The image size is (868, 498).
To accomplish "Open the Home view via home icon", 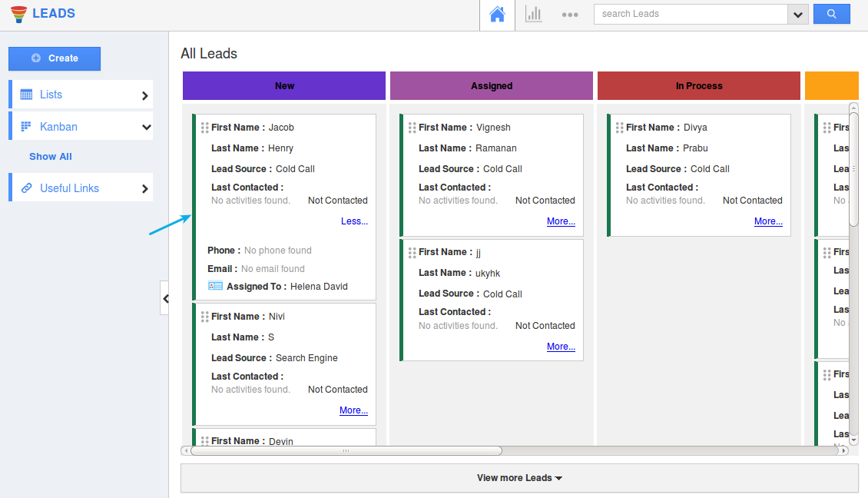I will click(x=496, y=14).
